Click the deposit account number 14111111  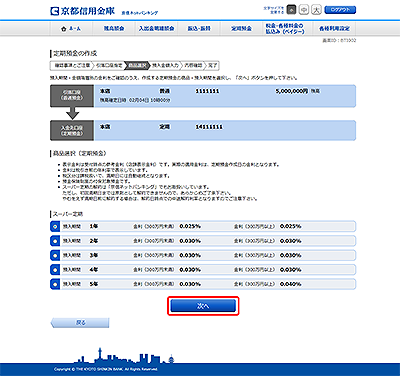[x=209, y=127]
